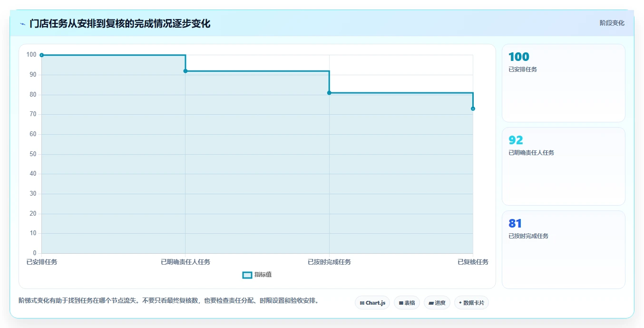Click the 已按时完成任务 card caption
The height and width of the screenshot is (328, 644).
(528, 236)
